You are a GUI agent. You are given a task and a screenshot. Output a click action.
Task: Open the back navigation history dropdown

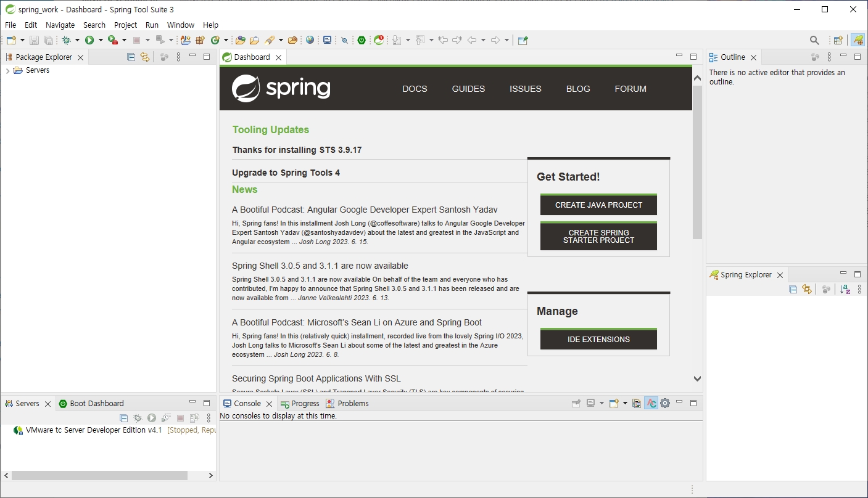(x=483, y=40)
